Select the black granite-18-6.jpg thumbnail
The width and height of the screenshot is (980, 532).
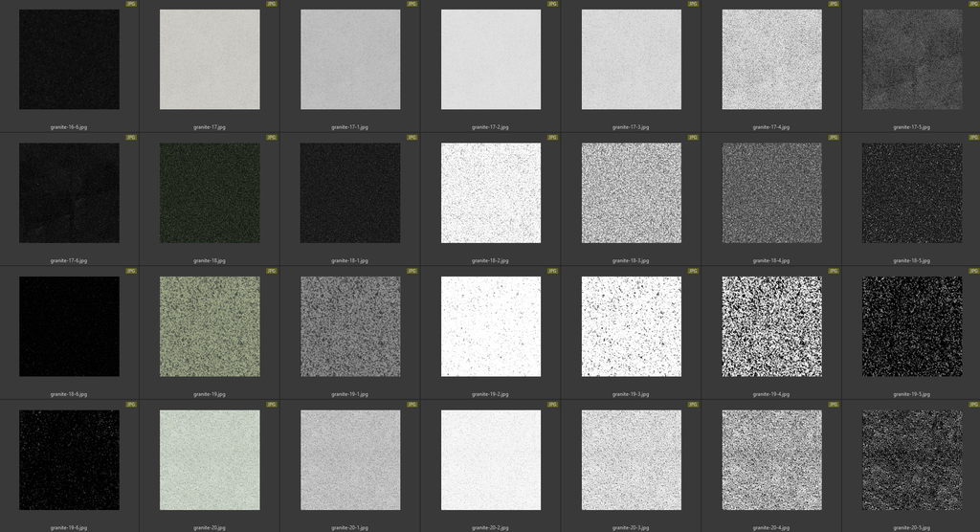click(69, 326)
